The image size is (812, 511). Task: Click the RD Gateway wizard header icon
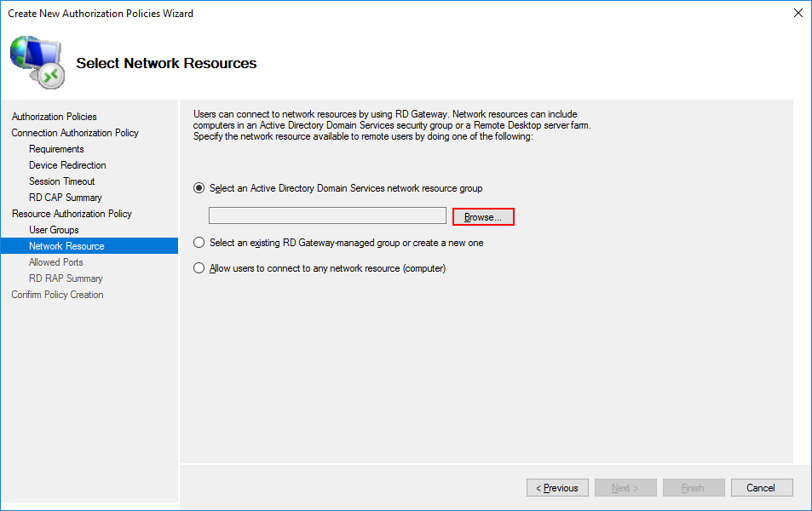(37, 62)
